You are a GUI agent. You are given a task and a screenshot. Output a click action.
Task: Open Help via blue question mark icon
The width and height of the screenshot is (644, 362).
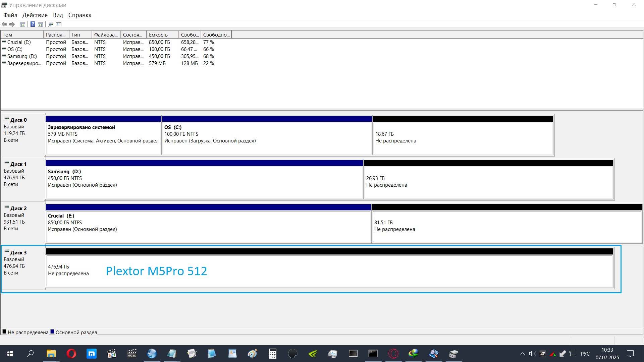click(33, 24)
